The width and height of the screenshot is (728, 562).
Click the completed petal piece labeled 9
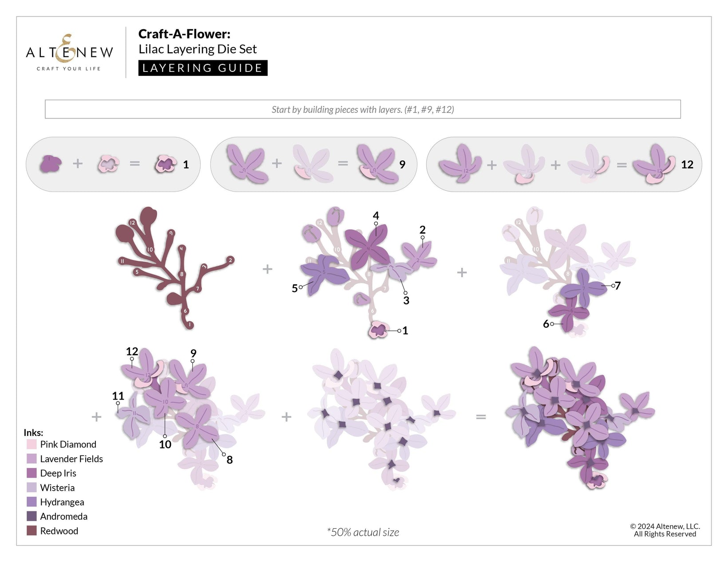coord(377,164)
